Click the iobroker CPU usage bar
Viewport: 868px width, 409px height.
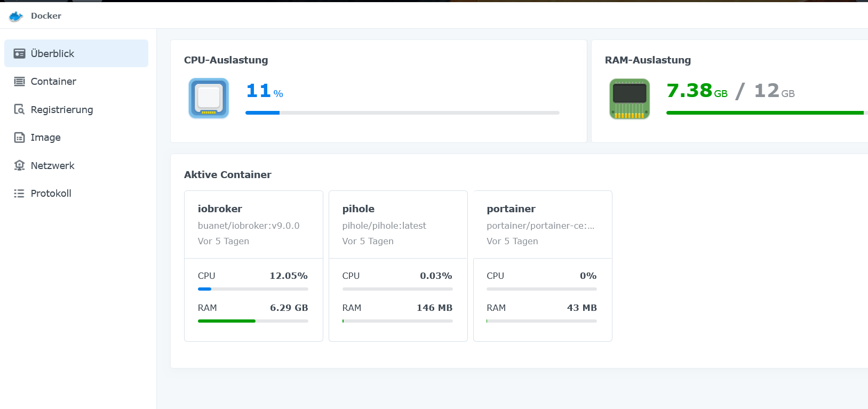click(x=253, y=289)
